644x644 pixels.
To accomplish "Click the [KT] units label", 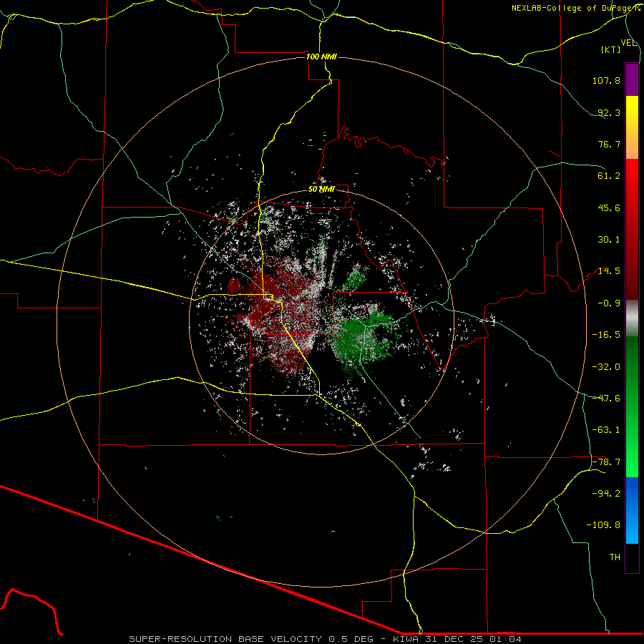I will (611, 49).
